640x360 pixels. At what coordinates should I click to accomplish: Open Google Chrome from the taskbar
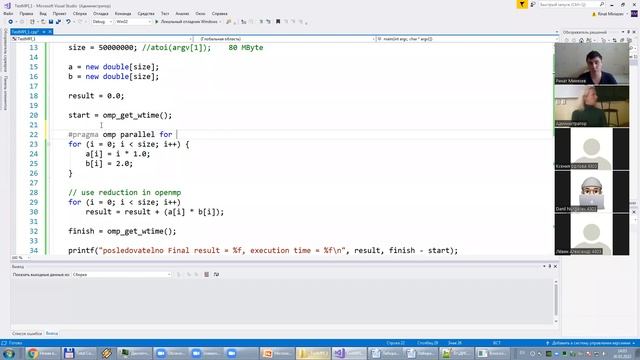click(x=42, y=353)
